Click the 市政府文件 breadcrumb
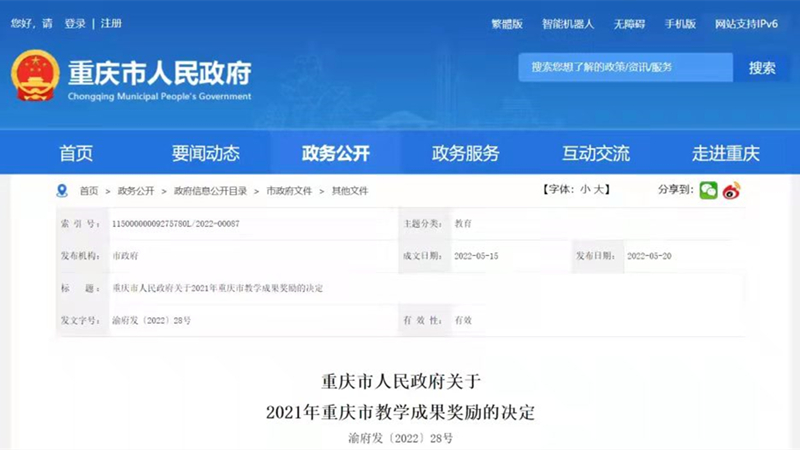800x450 pixels. click(289, 191)
